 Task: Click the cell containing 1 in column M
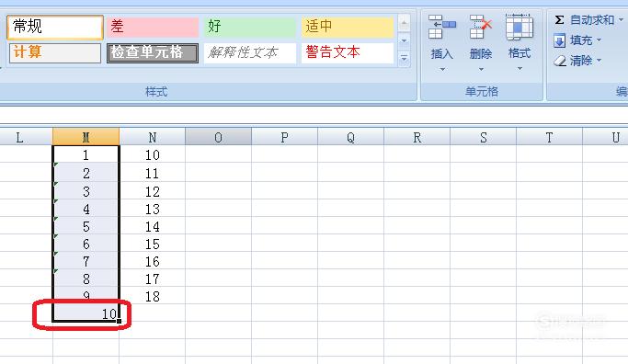point(86,154)
